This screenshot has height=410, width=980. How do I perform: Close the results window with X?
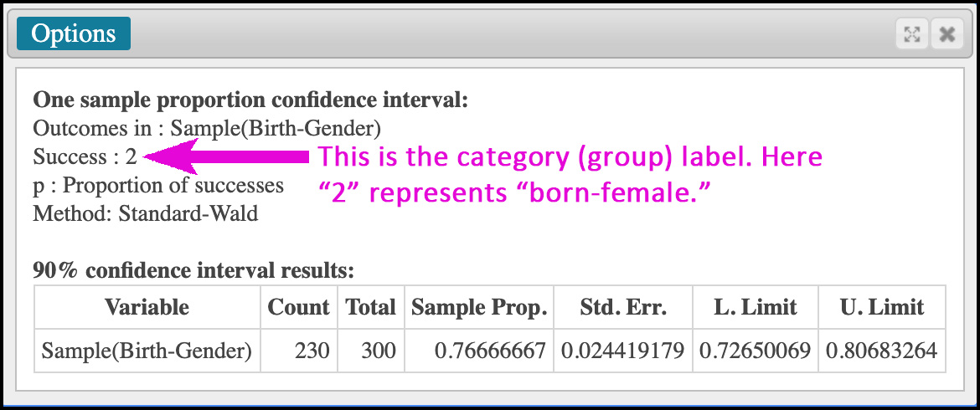point(946,34)
